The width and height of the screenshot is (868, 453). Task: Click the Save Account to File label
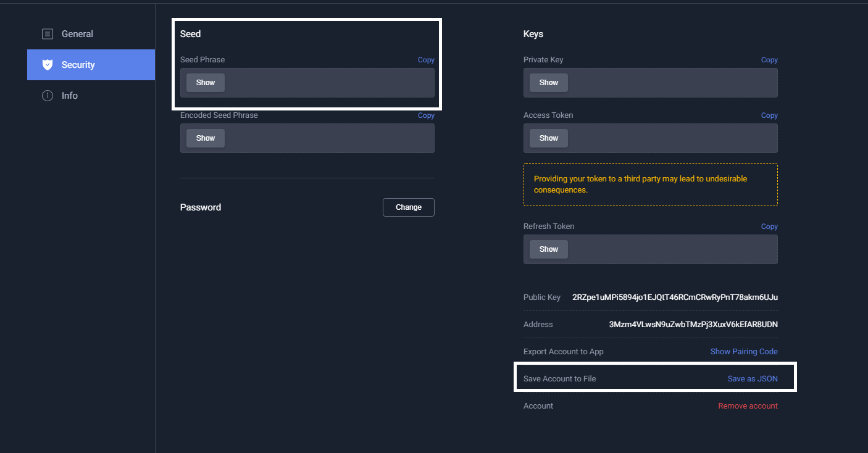[x=560, y=379]
